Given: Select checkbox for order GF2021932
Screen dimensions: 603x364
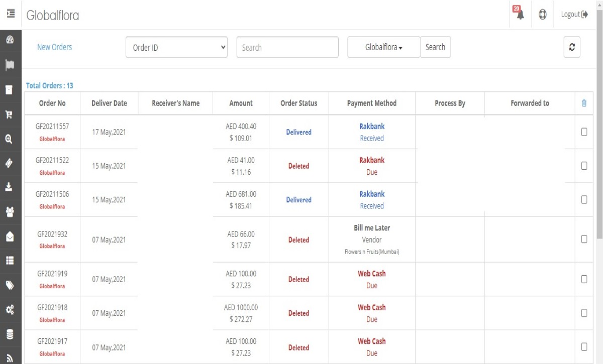Looking at the screenshot, I should coord(584,239).
